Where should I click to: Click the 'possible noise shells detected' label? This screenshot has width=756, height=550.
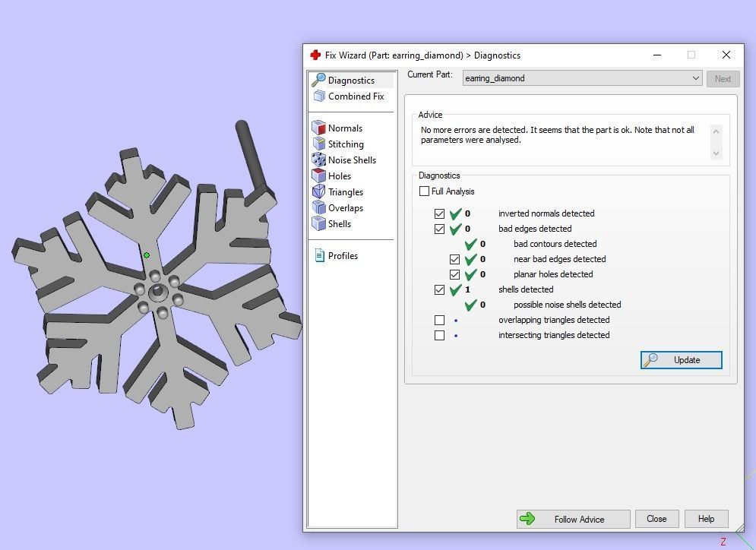click(x=567, y=304)
